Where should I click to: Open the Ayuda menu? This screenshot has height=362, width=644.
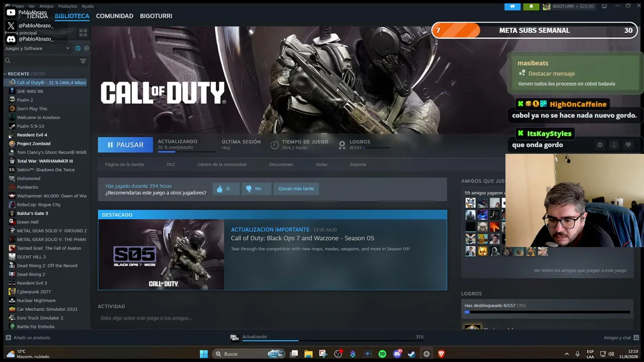coord(88,6)
